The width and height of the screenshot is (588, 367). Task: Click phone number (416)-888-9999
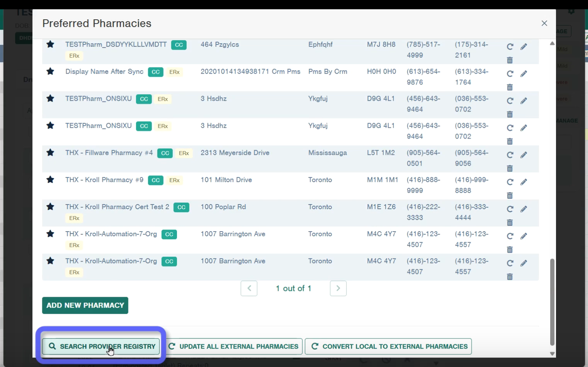[x=423, y=185]
